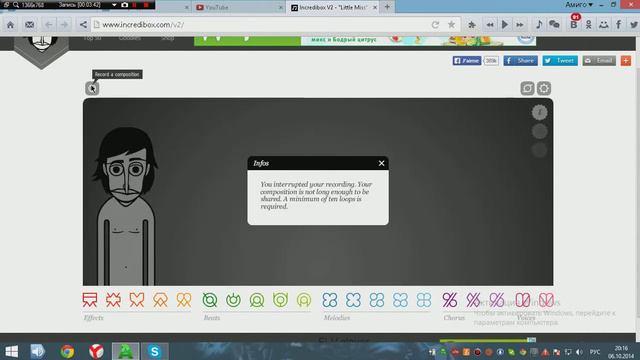This screenshot has width=640, height=360.
Task: Select the first blue Melodies icon
Action: click(330, 300)
